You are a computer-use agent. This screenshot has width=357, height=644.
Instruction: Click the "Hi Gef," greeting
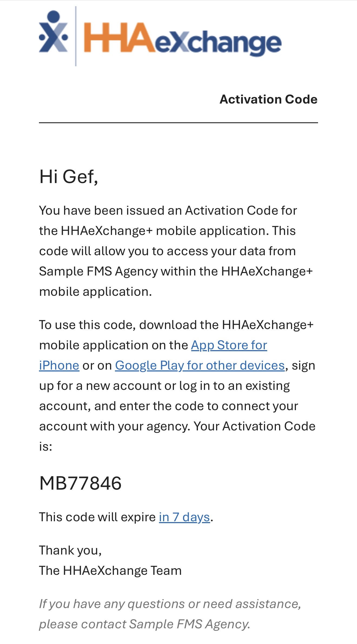coord(69,177)
